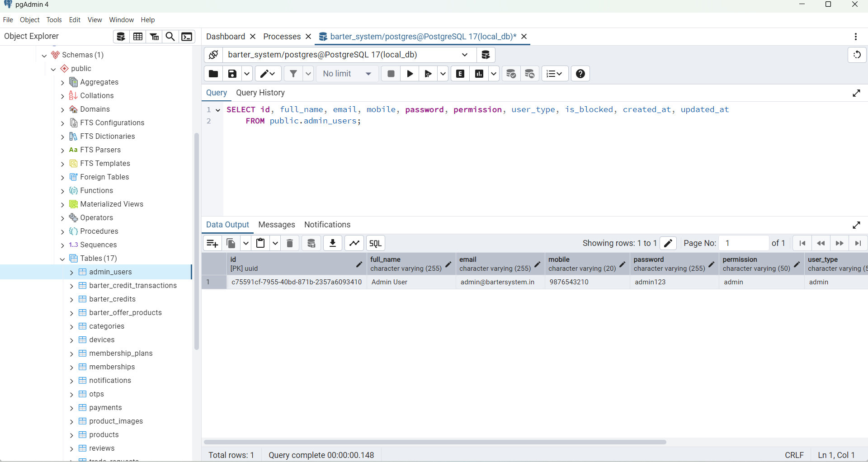This screenshot has height=462, width=868.
Task: Click the Add row icon
Action: click(x=212, y=243)
